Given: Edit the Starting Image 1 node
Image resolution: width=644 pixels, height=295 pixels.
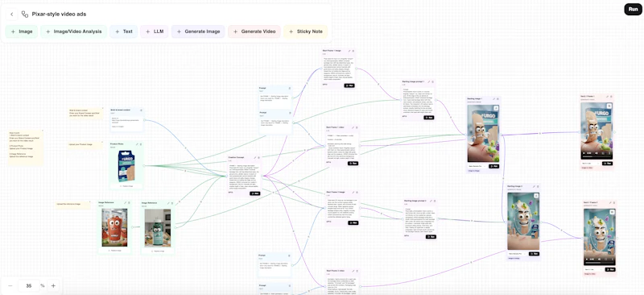Looking at the screenshot, I should click(493, 99).
